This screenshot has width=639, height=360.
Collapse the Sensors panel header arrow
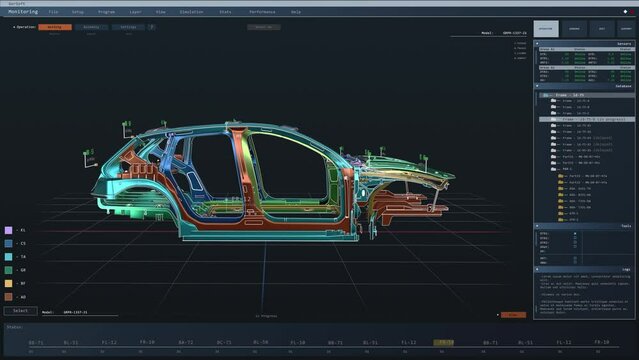click(537, 44)
